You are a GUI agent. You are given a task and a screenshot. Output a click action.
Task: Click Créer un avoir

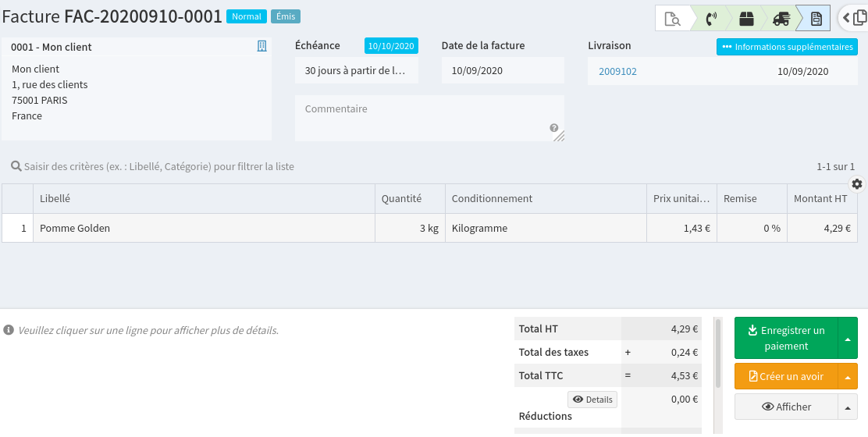786,376
